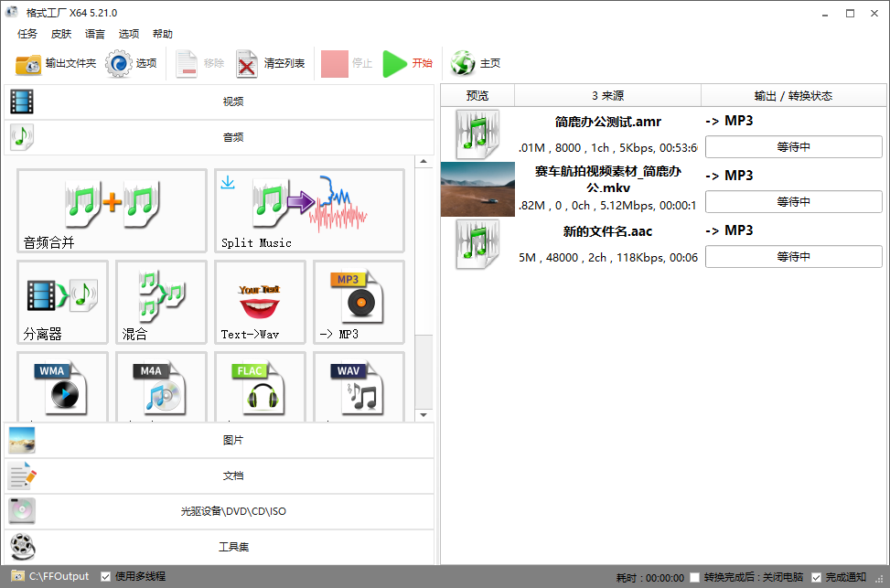Screen dimensions: 890x588
Task: Select the Split Music tool
Action: [309, 210]
